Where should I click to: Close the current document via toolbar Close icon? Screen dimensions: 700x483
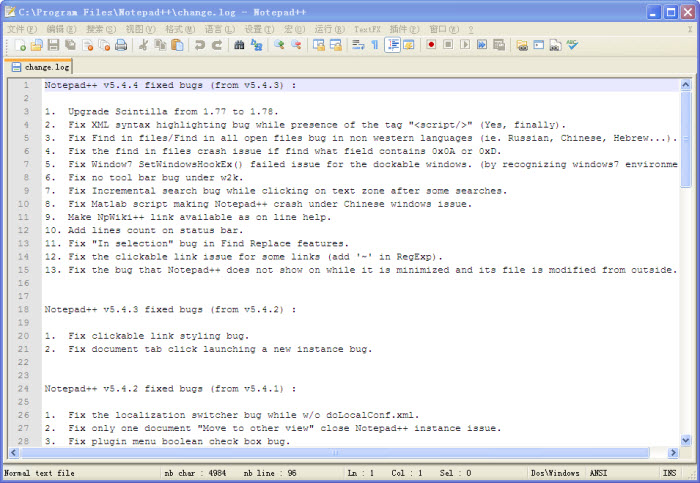pos(88,45)
